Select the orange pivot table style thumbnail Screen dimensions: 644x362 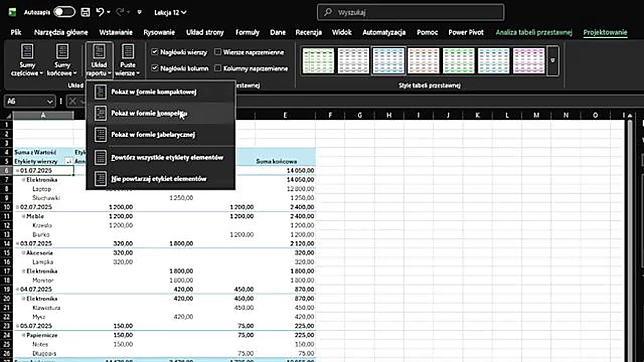423,61
